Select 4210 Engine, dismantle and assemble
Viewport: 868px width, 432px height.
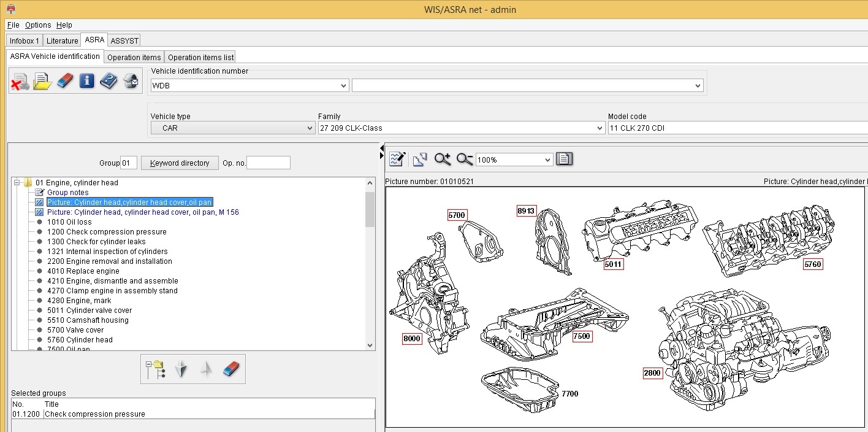click(x=113, y=280)
